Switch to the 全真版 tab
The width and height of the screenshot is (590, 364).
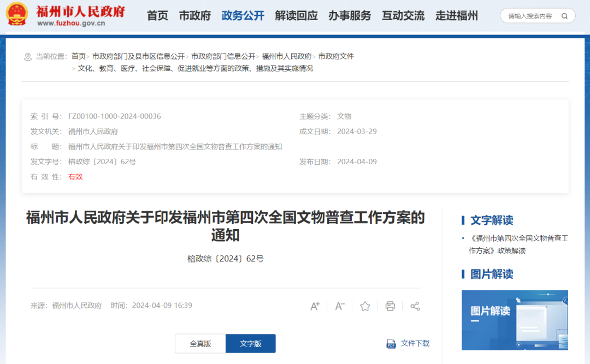[200, 343]
